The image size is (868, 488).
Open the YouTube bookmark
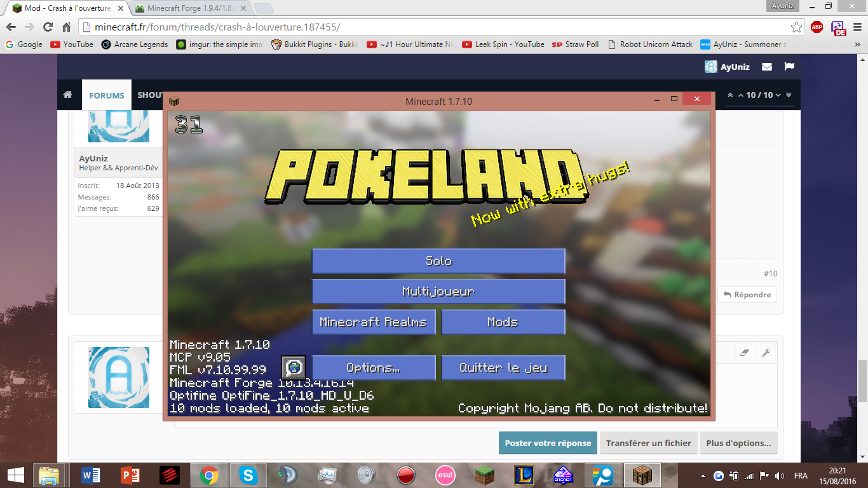[x=72, y=44]
